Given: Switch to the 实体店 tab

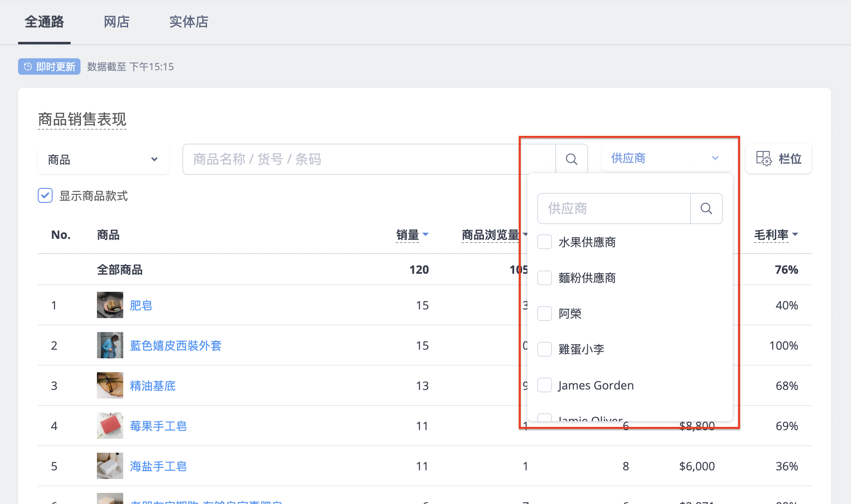Looking at the screenshot, I should (189, 22).
